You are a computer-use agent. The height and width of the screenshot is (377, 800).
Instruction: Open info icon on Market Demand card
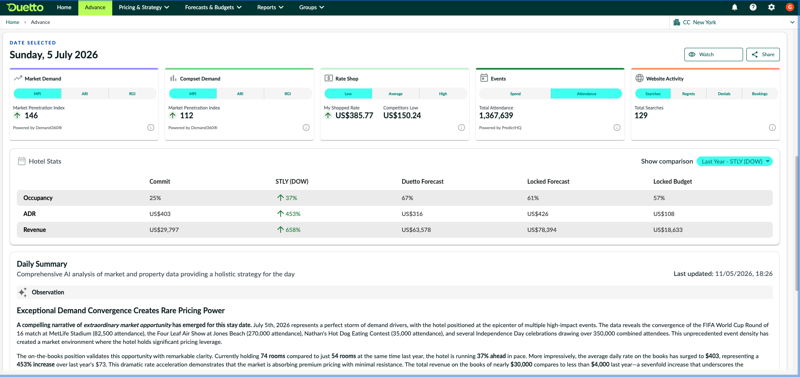(x=151, y=128)
